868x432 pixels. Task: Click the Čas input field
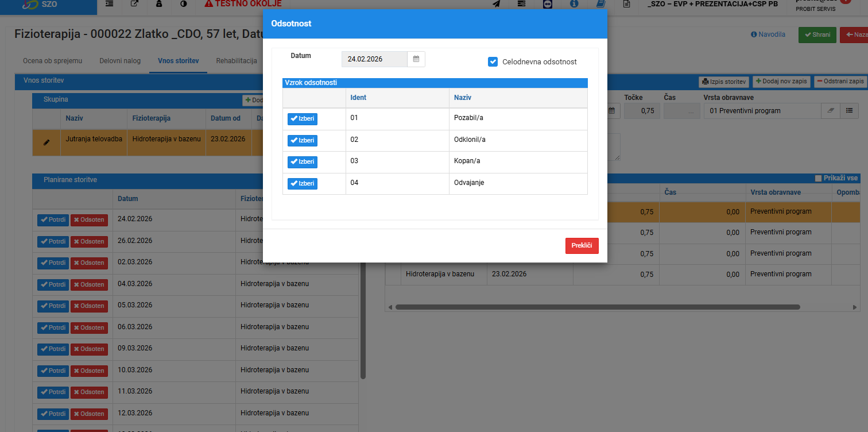(681, 111)
